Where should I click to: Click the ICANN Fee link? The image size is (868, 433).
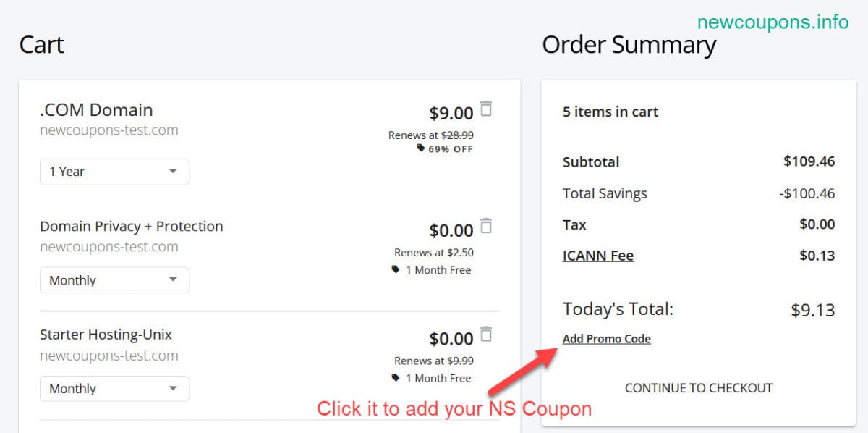[x=598, y=255]
